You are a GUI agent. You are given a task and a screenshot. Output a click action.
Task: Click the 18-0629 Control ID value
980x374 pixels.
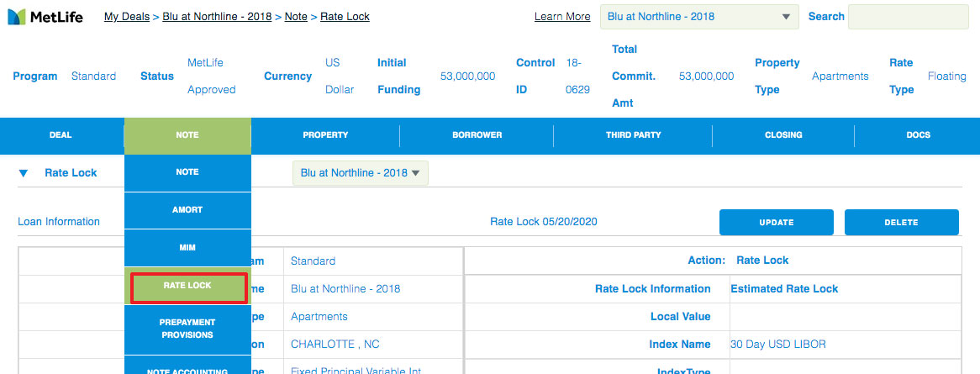pyautogui.click(x=578, y=76)
